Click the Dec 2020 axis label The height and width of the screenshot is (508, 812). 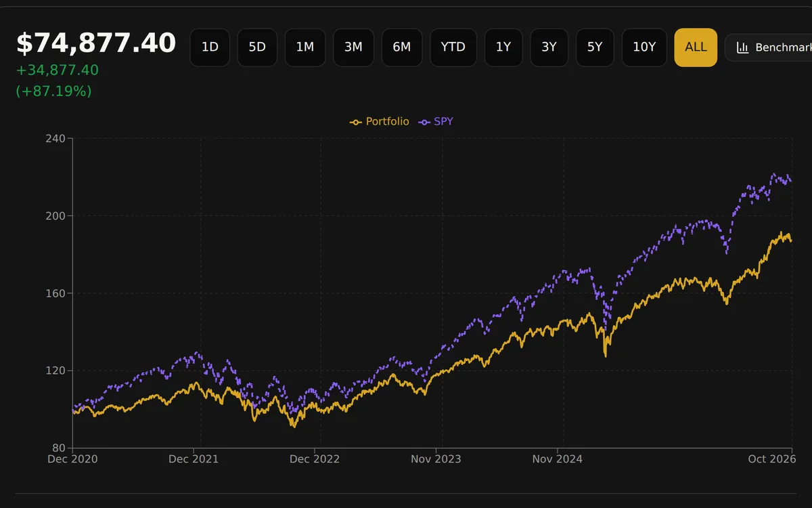73,459
